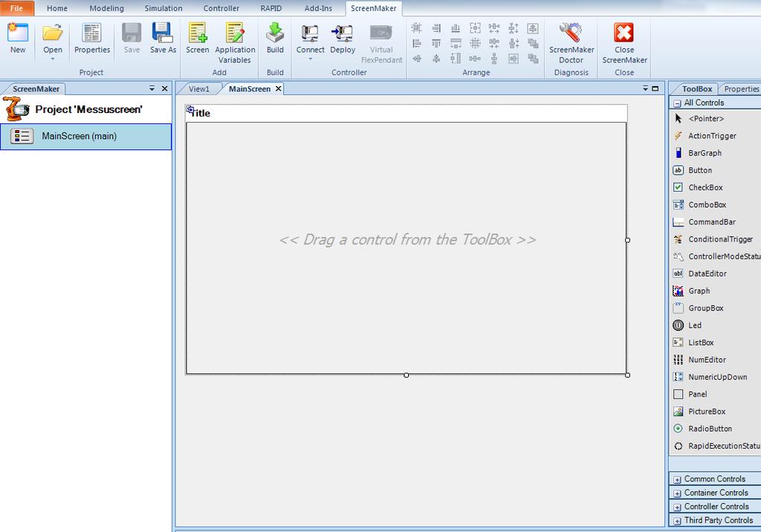Maximize the document view area
Image resolution: width=761 pixels, height=532 pixels.
pyautogui.click(x=655, y=88)
